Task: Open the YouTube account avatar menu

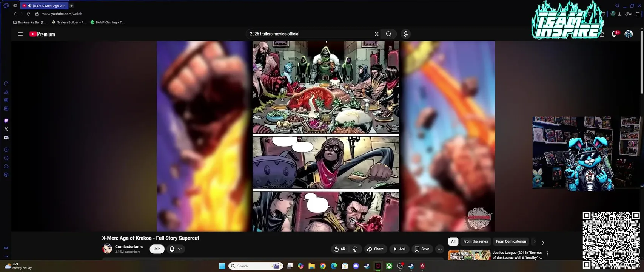Action: click(629, 34)
